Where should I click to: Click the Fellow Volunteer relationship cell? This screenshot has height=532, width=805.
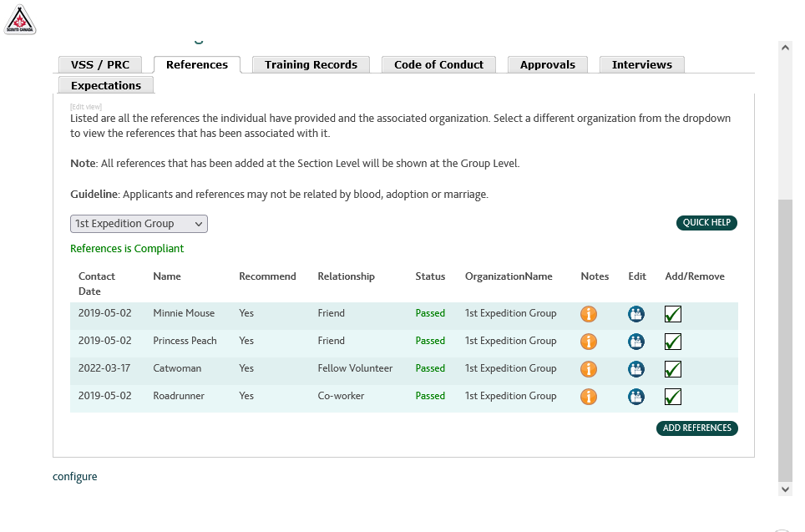(x=355, y=368)
